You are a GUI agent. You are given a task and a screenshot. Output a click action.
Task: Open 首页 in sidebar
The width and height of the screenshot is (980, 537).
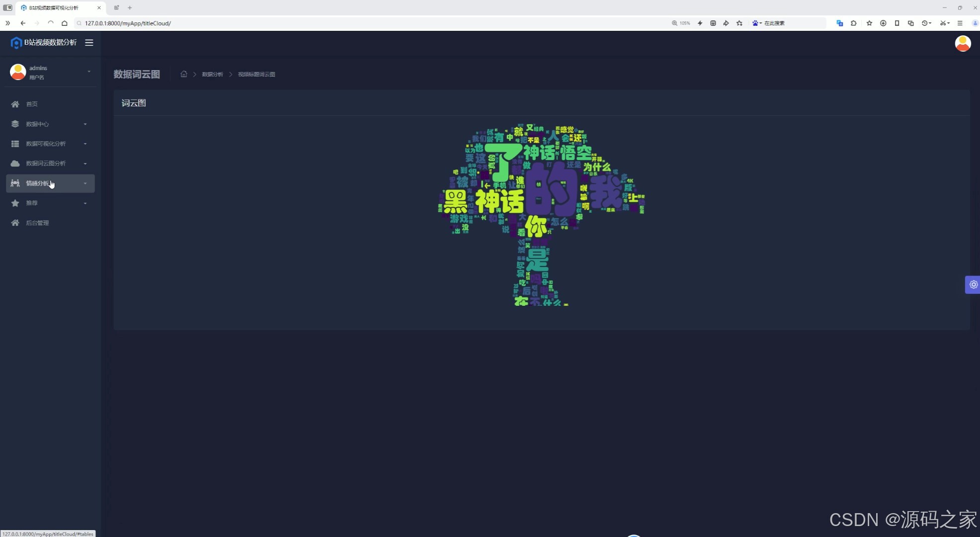click(x=32, y=104)
